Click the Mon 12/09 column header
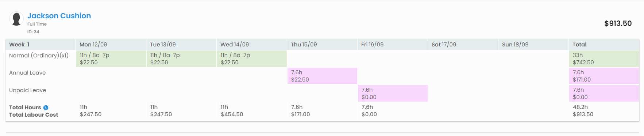The height and width of the screenshot is (136, 644). click(93, 45)
